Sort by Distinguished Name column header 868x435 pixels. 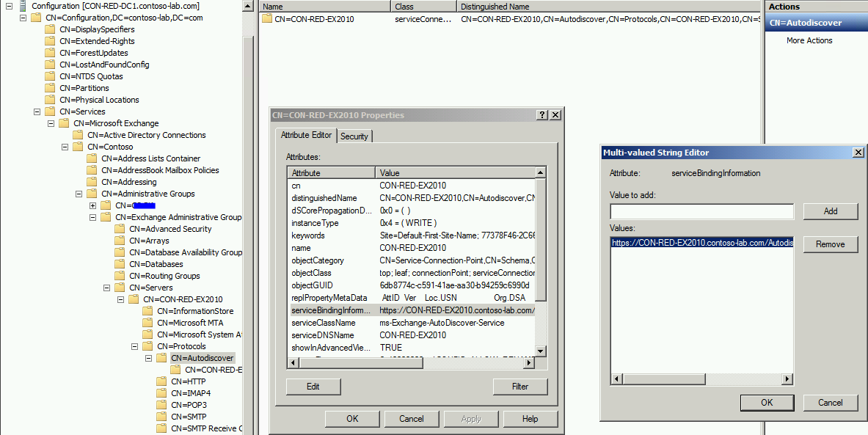click(609, 7)
